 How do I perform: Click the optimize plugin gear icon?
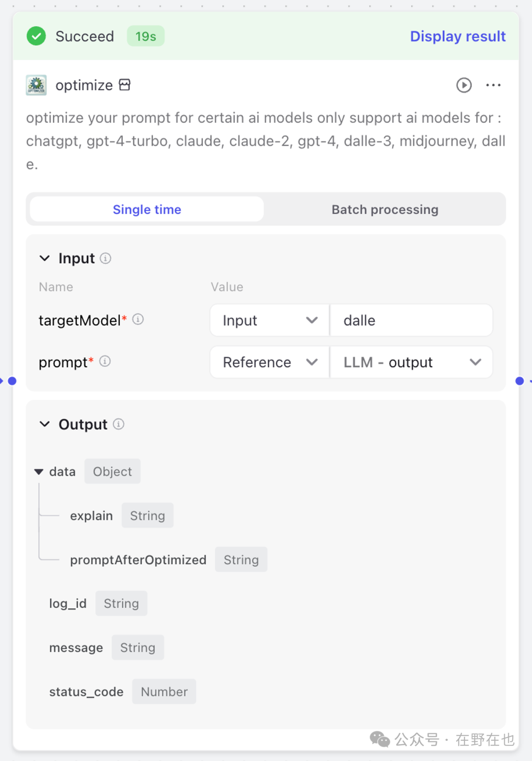[x=36, y=85]
